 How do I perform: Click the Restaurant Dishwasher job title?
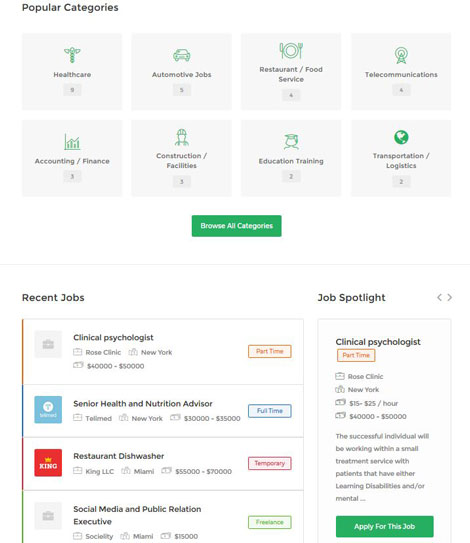tap(118, 456)
